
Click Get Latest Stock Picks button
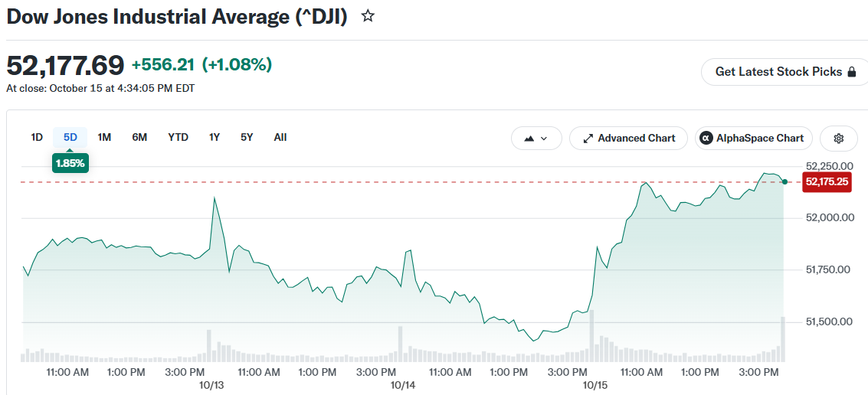click(x=785, y=72)
